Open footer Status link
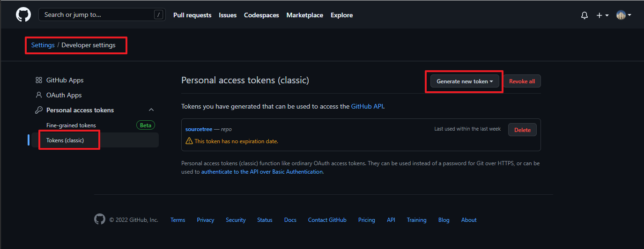The height and width of the screenshot is (249, 644). 265,220
